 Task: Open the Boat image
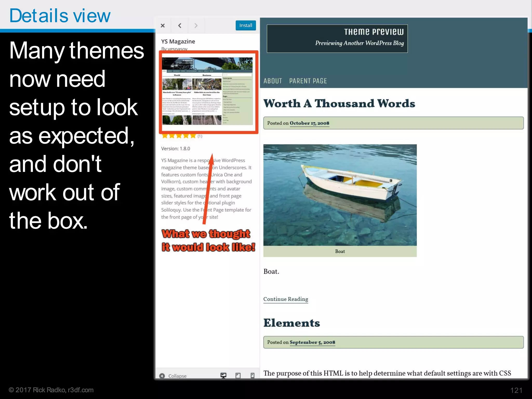[x=340, y=195]
